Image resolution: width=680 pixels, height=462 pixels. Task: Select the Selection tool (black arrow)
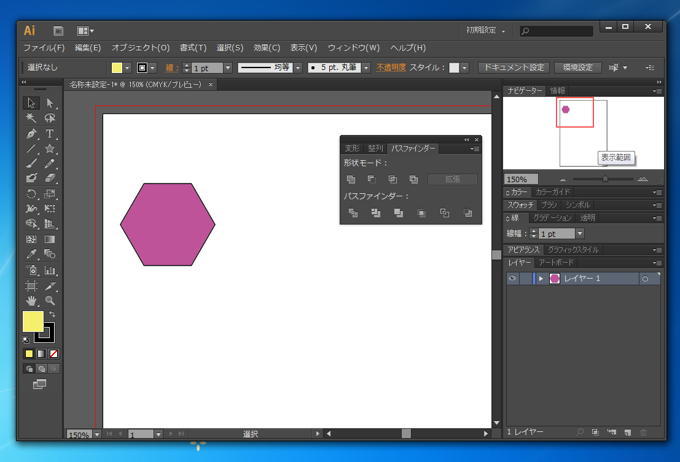coord(31,103)
